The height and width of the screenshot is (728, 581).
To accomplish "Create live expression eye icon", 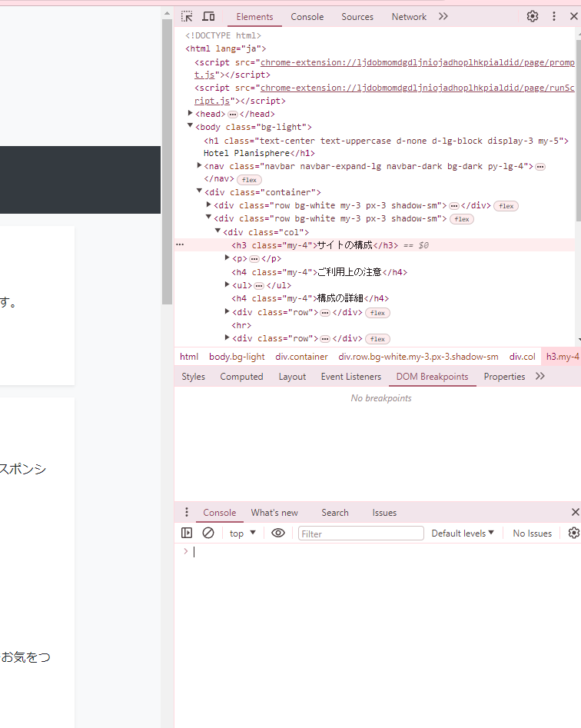I will [x=278, y=533].
